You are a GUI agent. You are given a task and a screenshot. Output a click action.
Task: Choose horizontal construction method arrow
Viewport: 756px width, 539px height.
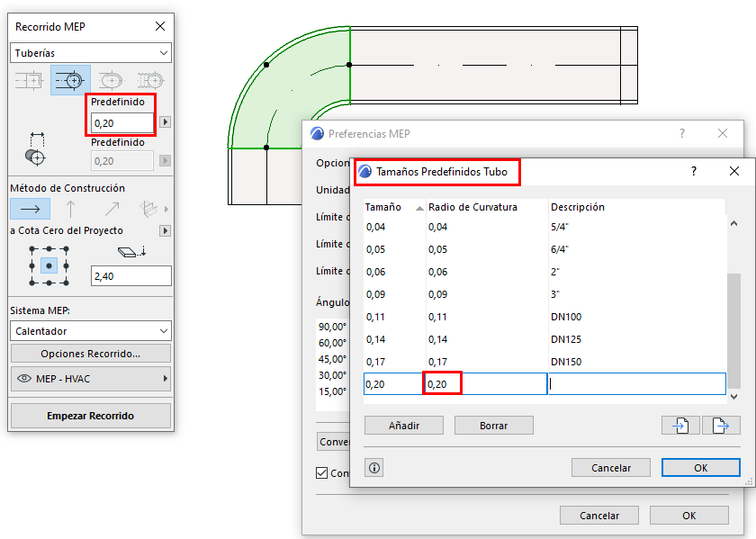30,210
